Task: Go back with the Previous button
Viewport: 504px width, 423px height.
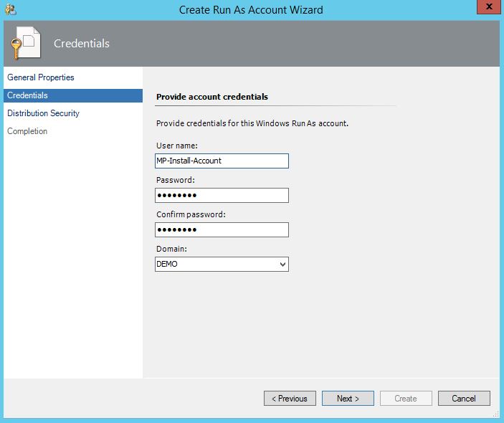Action: [x=290, y=398]
